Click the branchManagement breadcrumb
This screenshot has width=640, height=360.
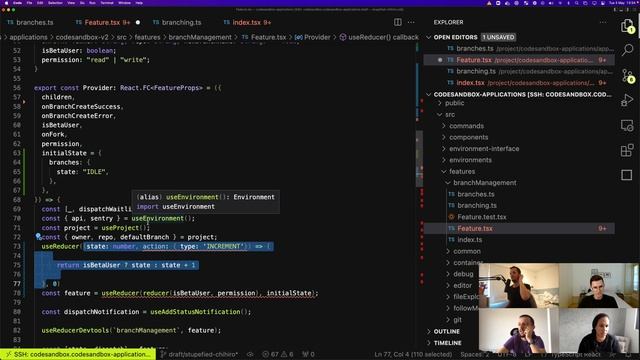(200, 37)
